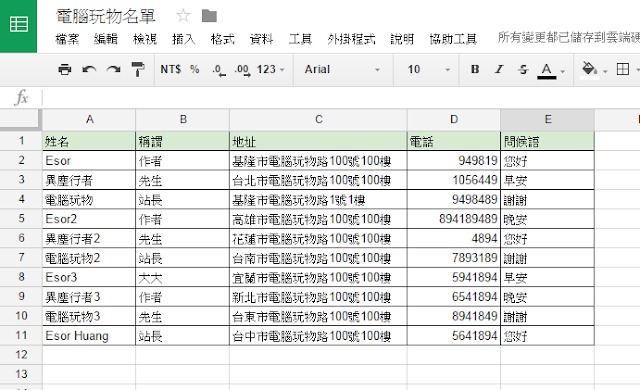Open the Arial font dropdown
This screenshot has width=640, height=390.
tap(342, 69)
